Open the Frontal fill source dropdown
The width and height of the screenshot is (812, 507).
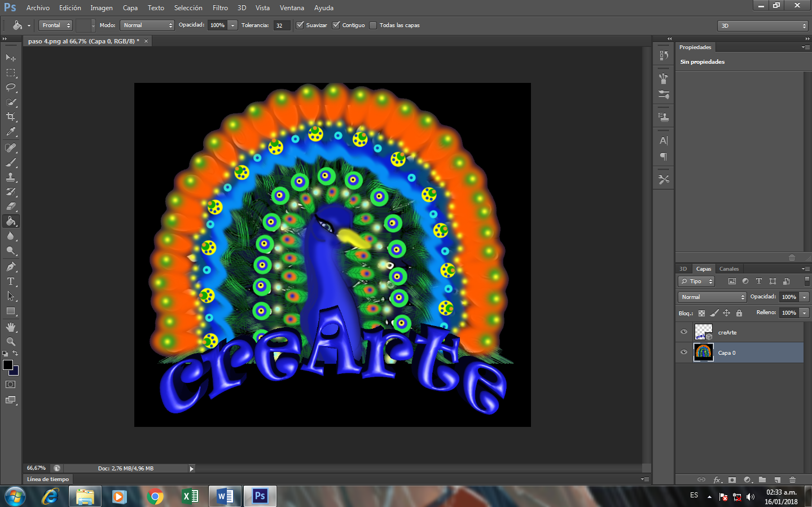55,25
